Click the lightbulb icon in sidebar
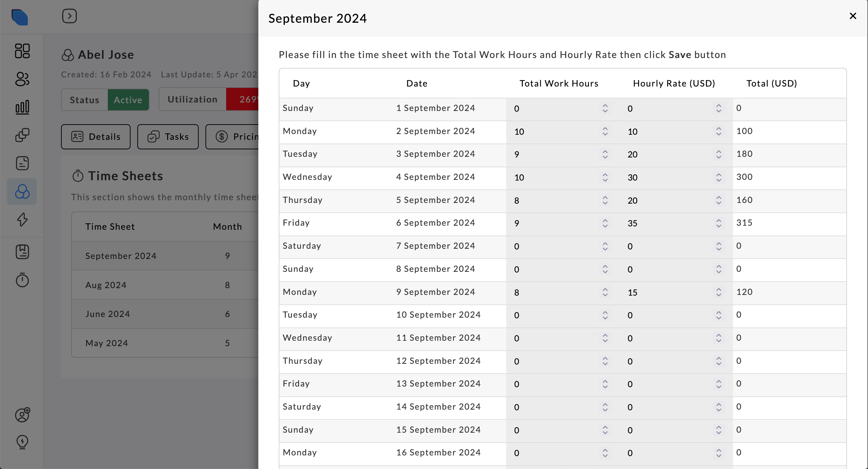 click(22, 442)
